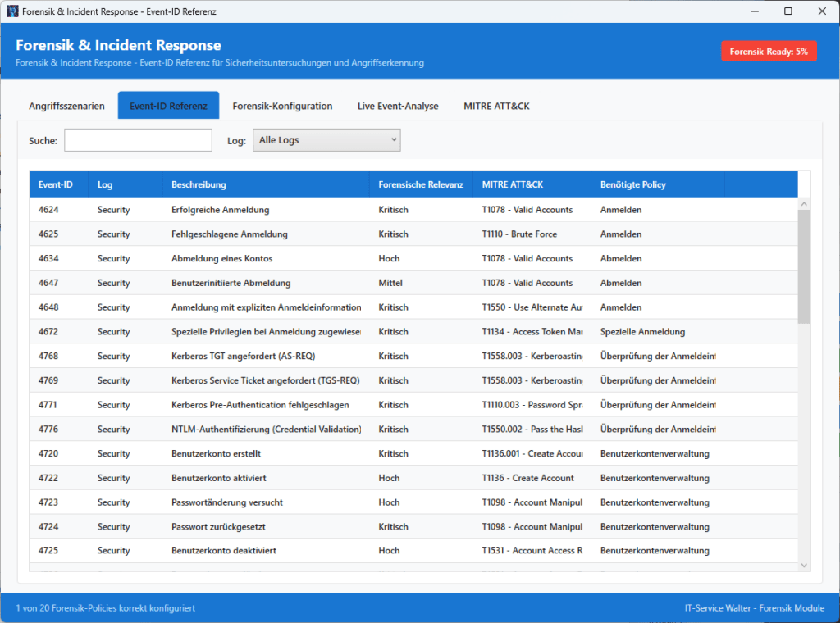Select the Live Event-Analyse tab
The width and height of the screenshot is (840, 623).
(x=397, y=106)
